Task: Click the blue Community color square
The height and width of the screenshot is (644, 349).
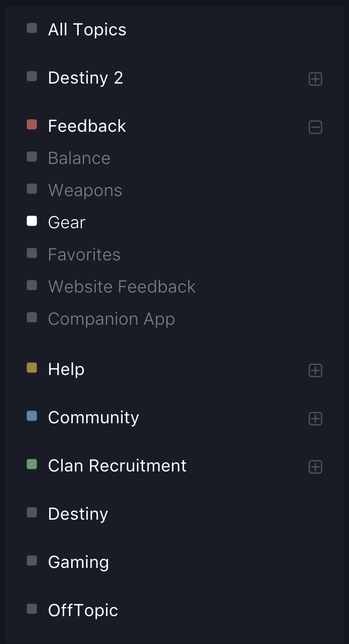Action: tap(32, 416)
